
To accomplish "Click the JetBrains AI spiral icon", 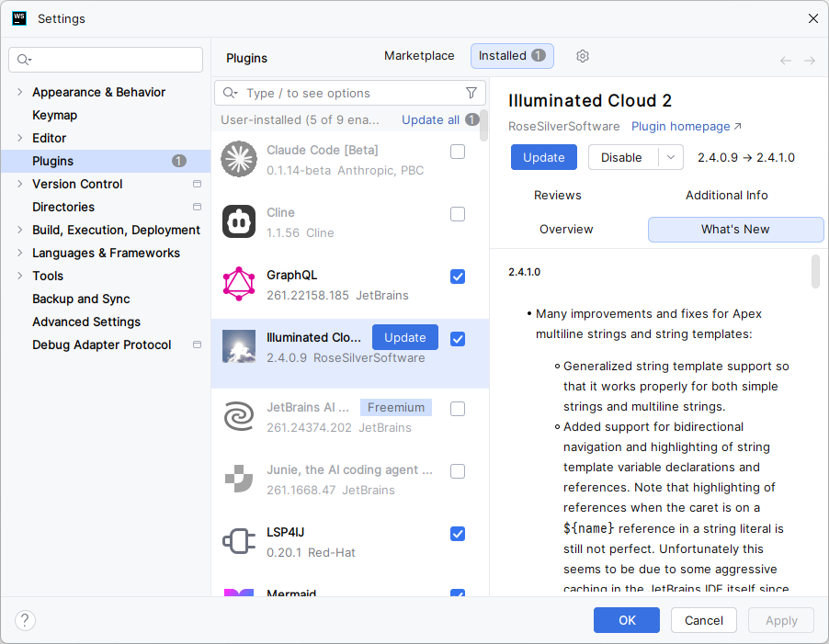I will 239,416.
